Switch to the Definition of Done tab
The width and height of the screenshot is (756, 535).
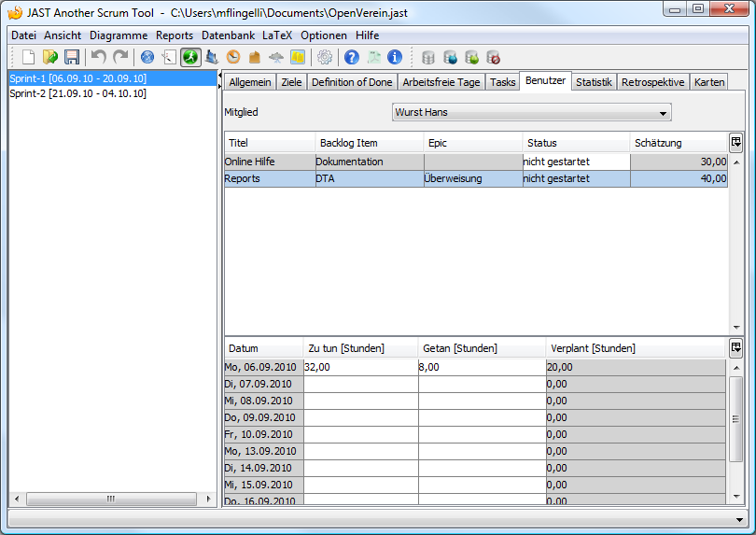point(352,82)
